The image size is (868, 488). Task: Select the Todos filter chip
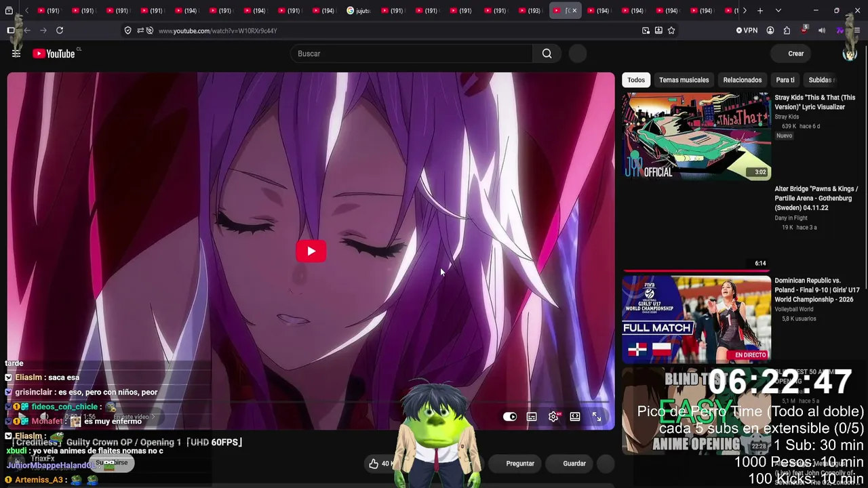(x=636, y=80)
